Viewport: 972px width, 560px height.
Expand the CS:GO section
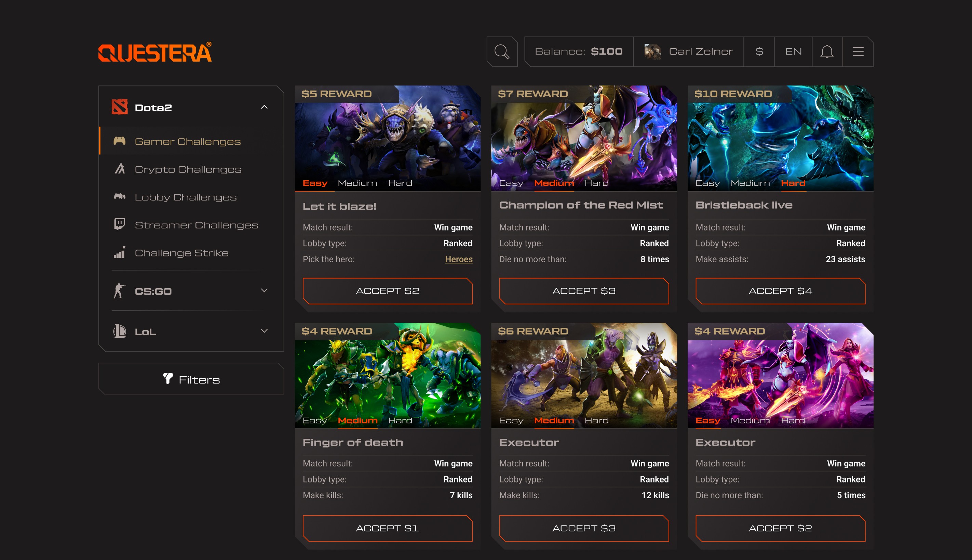coord(264,291)
